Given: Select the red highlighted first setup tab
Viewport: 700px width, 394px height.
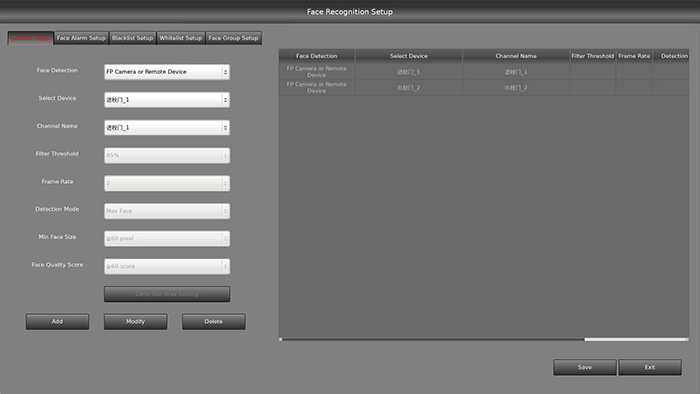Looking at the screenshot, I should [31, 38].
